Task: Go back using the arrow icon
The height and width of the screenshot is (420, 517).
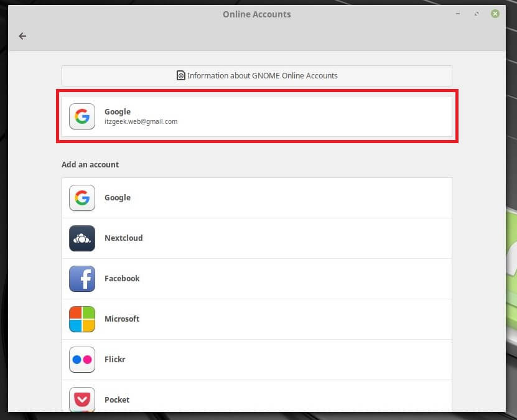Action: coord(22,36)
